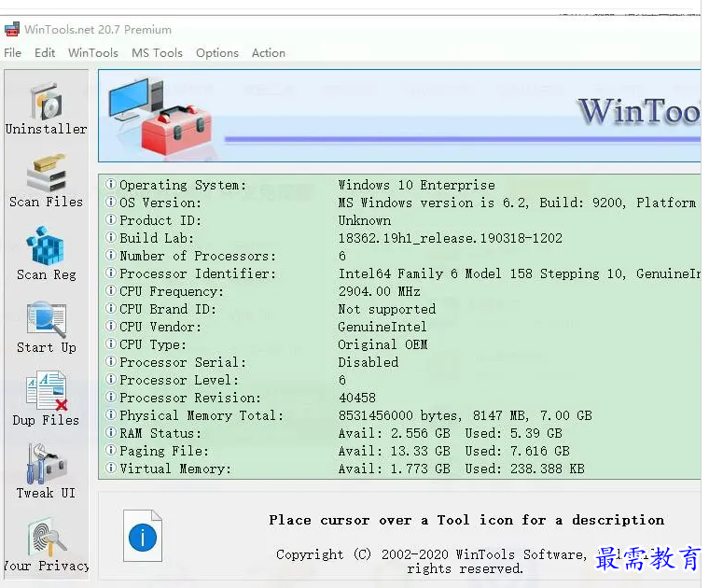Click the 'Place cursor over a Tool icon' message

click(x=466, y=520)
